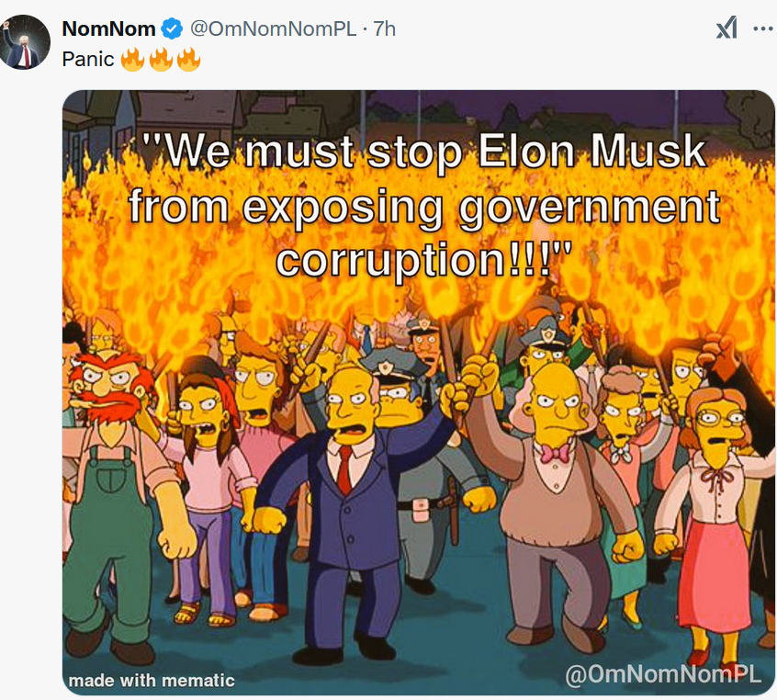Viewport: 777px width, 700px height.
Task: Open the @OmNomNomPL handle in the header
Action: [x=273, y=28]
